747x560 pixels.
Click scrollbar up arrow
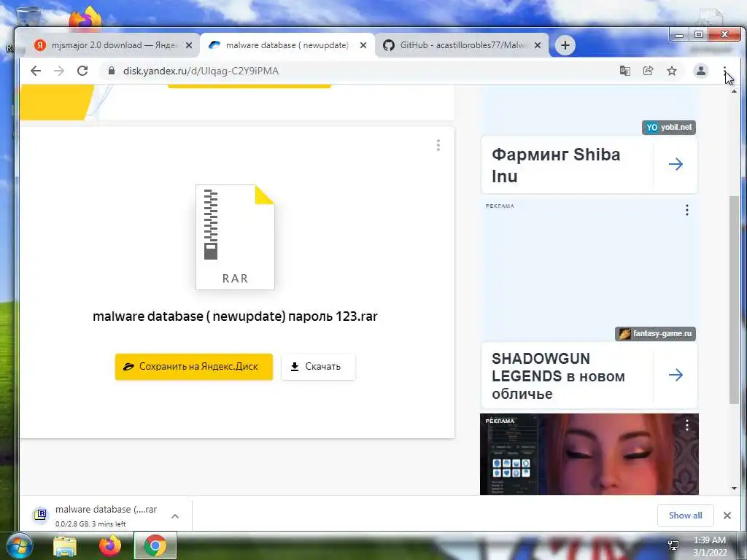tap(734, 91)
